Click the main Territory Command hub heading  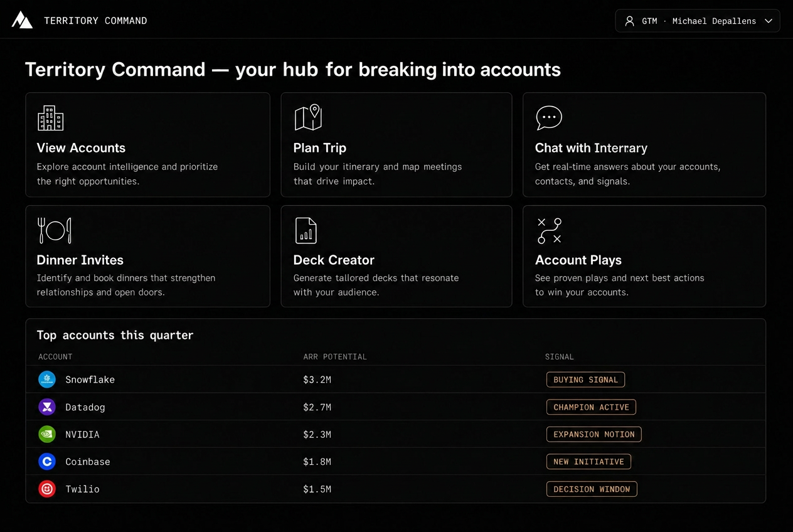point(293,69)
